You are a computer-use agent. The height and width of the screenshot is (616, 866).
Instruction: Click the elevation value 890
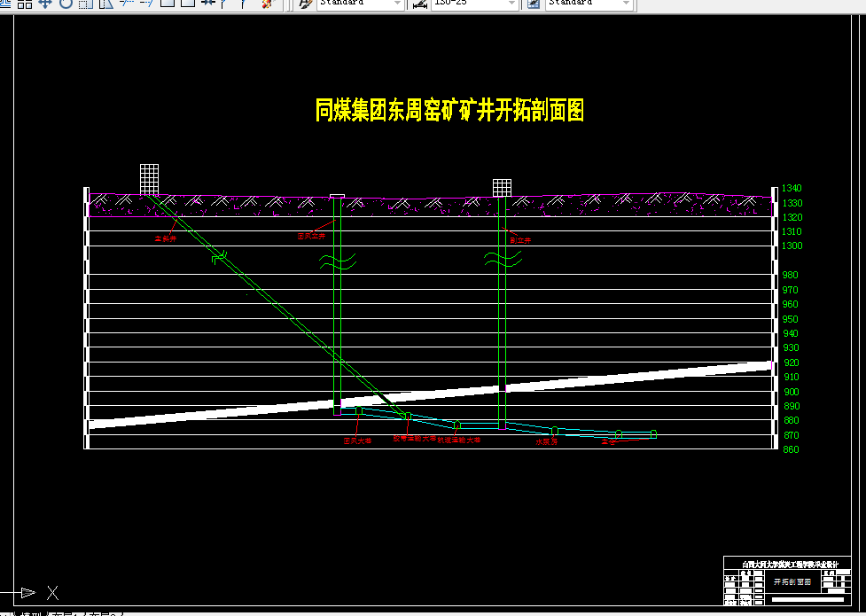point(791,406)
